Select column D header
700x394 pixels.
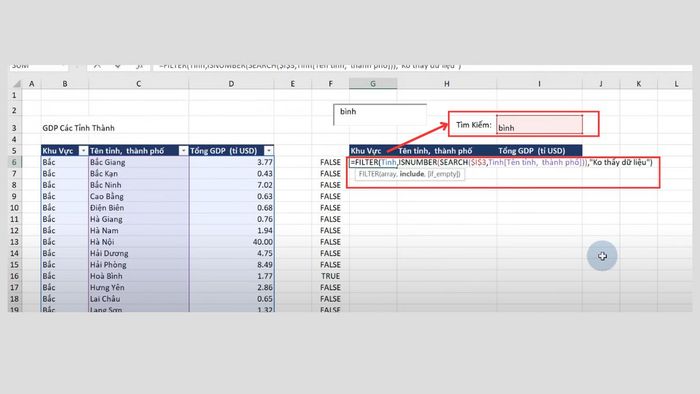tap(231, 84)
